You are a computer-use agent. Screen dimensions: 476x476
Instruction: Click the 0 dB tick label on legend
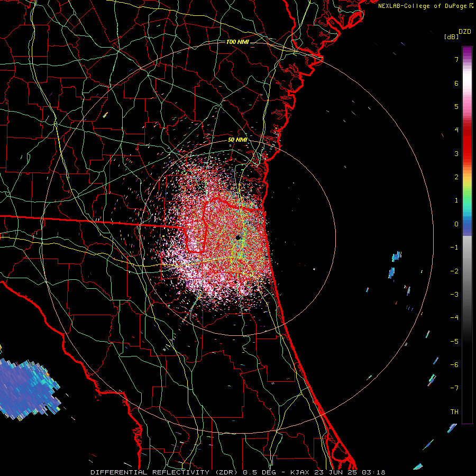[x=456, y=224]
